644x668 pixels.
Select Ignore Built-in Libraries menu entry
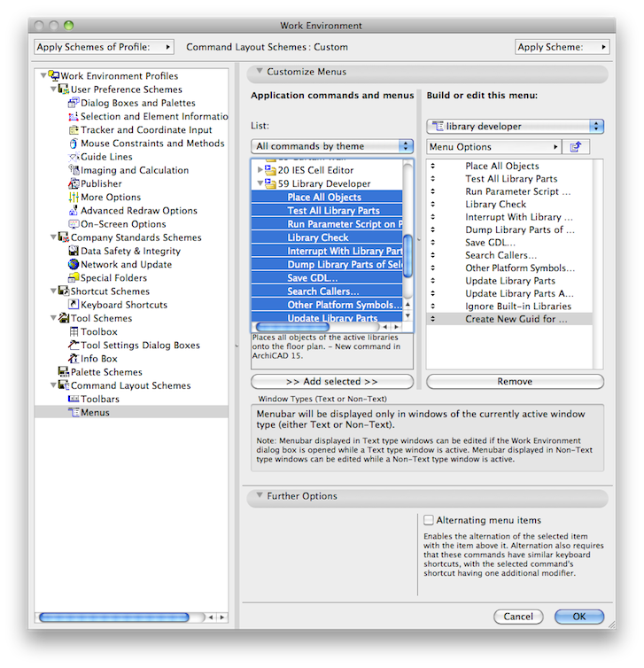click(x=509, y=307)
